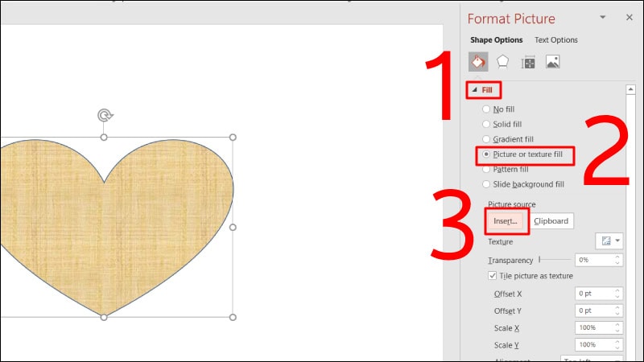644x362 pixels.
Task: Increase Scale X with the up arrow
Action: point(617,325)
